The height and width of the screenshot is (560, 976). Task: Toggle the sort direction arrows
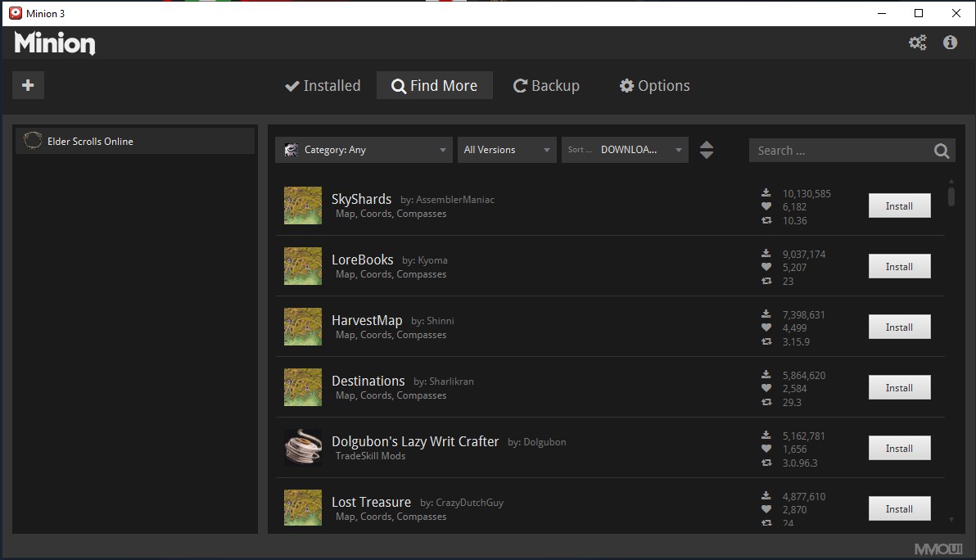coord(707,150)
